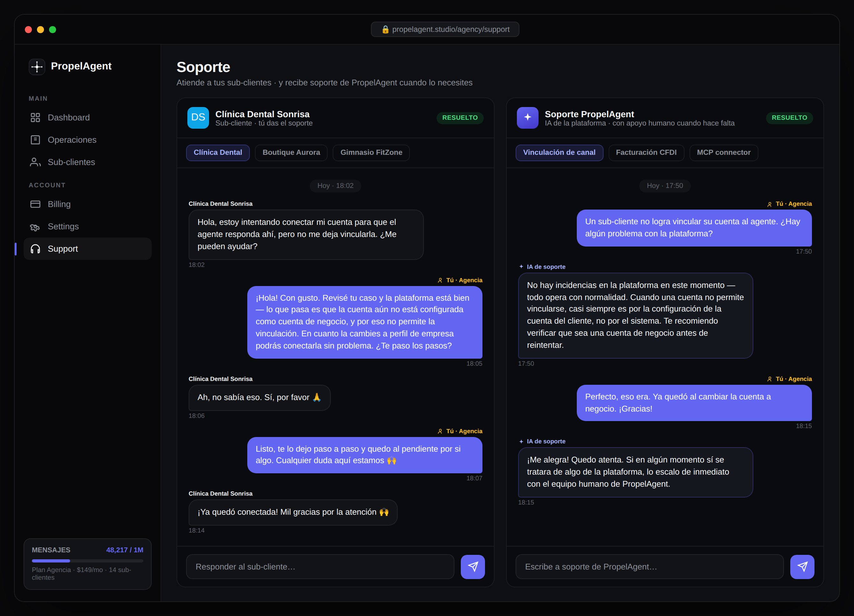Click the PropelAgent logo icon
Screen dimensions: 854x616
click(x=37, y=67)
